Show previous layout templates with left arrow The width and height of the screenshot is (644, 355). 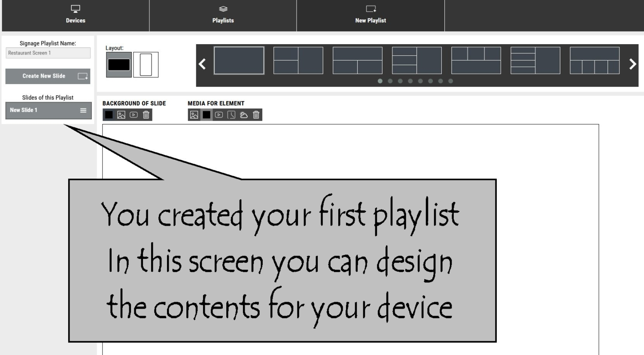coord(202,64)
